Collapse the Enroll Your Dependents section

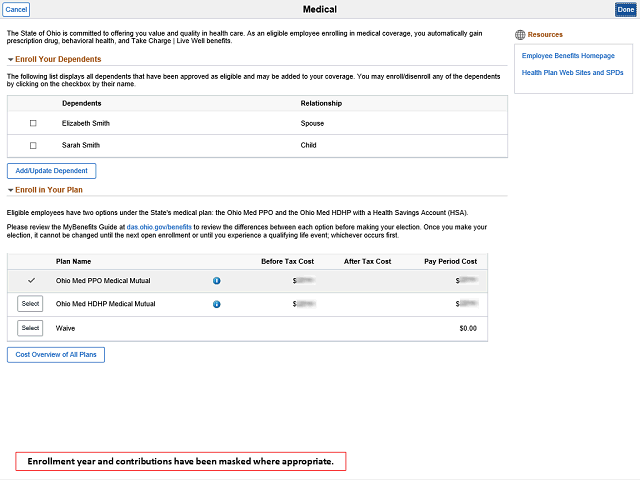click(x=11, y=60)
